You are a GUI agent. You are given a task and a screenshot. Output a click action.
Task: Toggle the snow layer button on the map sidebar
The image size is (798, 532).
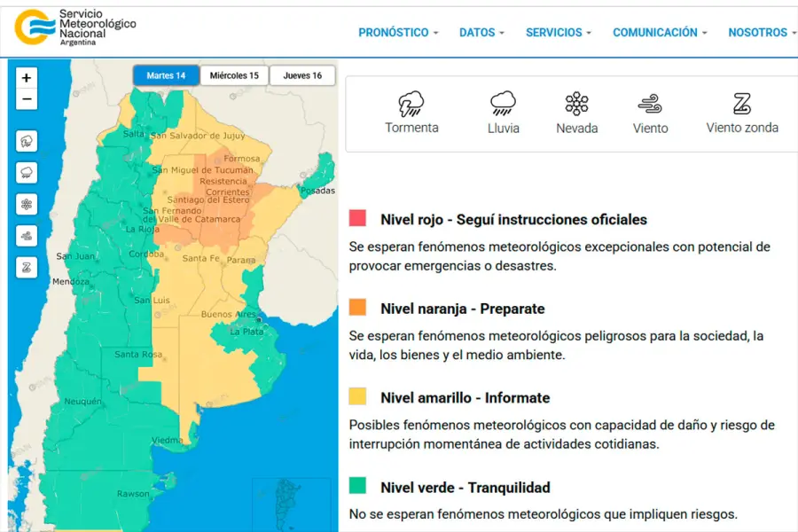(27, 205)
